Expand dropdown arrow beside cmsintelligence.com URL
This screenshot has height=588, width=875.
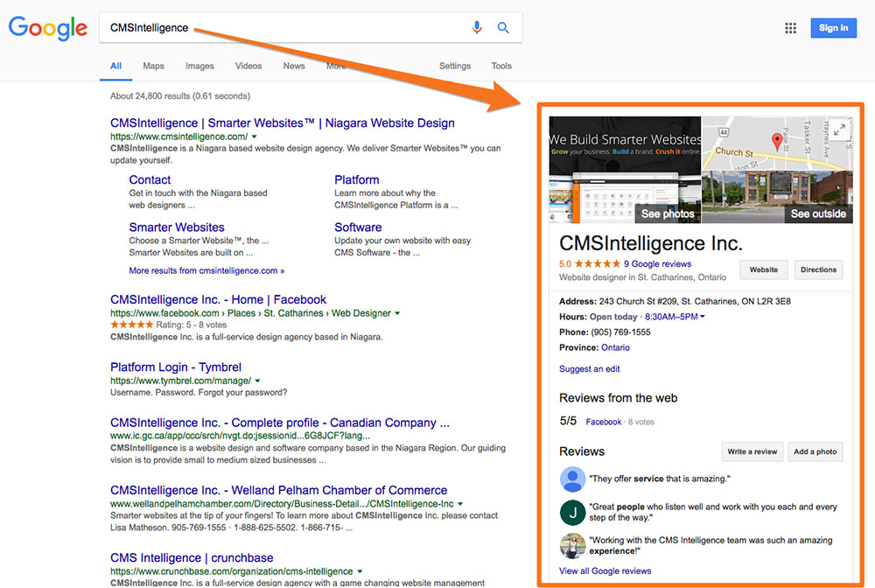(255, 136)
